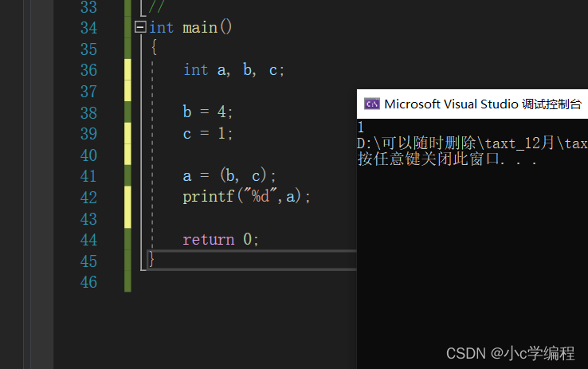Click the 'c = 1;' assignment line
The width and height of the screenshot is (588, 369).
(208, 134)
